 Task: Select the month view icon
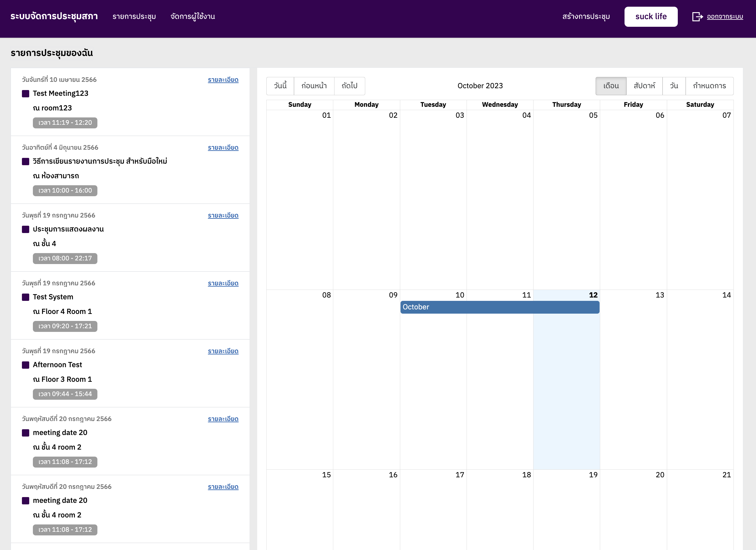click(612, 86)
